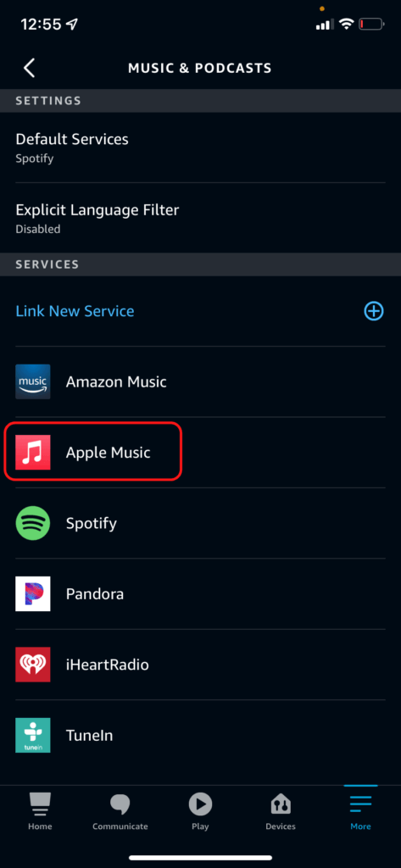This screenshot has width=401, height=868.
Task: Open the Play tab
Action: (200, 811)
